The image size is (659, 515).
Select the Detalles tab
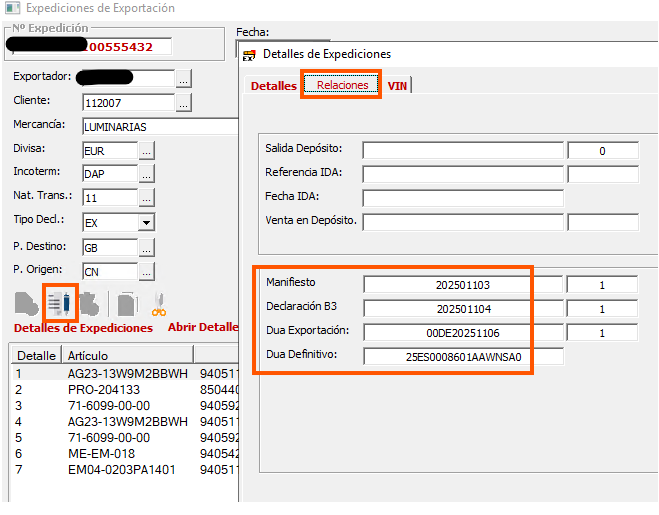point(273,86)
